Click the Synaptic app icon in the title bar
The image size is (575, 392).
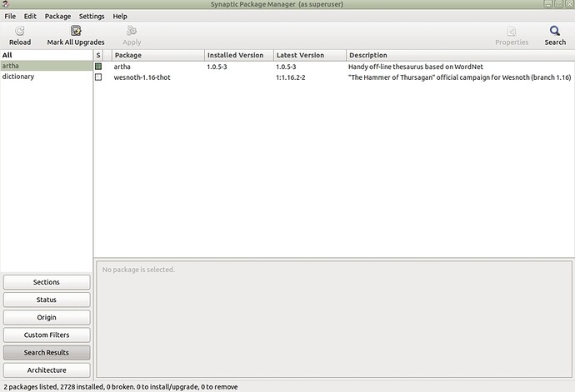[x=6, y=4]
